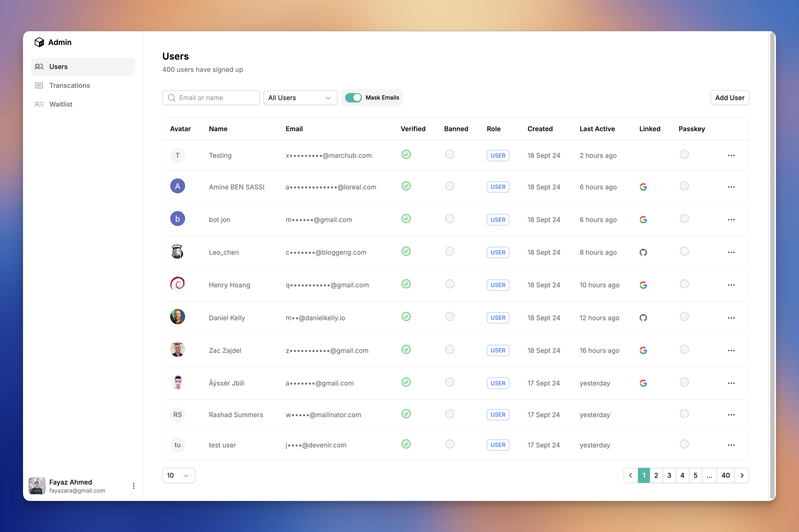Image resolution: width=799 pixels, height=532 pixels.
Task: Open row actions menu for Daniel Kelly
Action: (731, 318)
